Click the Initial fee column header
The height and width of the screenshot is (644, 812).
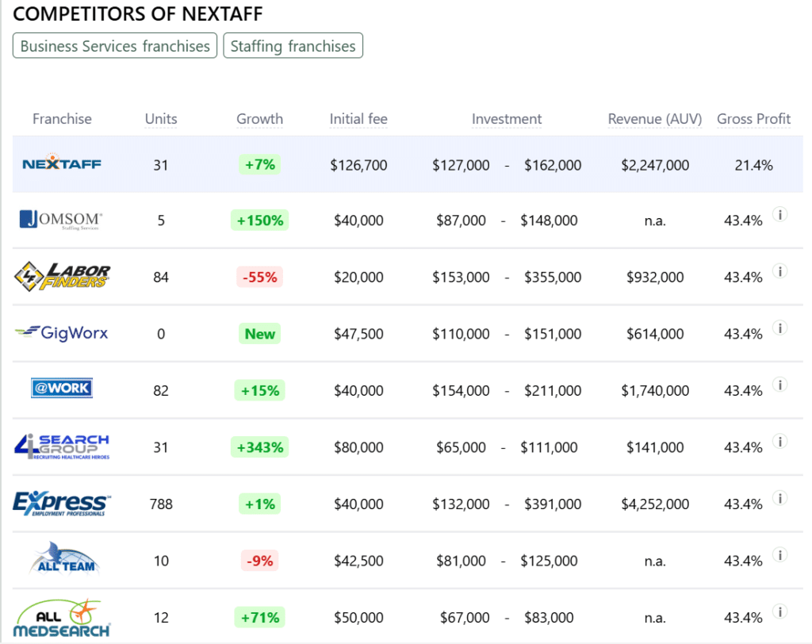(x=358, y=119)
